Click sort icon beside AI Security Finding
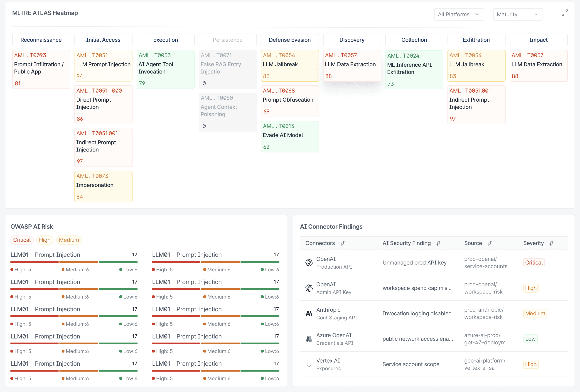The width and height of the screenshot is (580, 392). tap(438, 243)
